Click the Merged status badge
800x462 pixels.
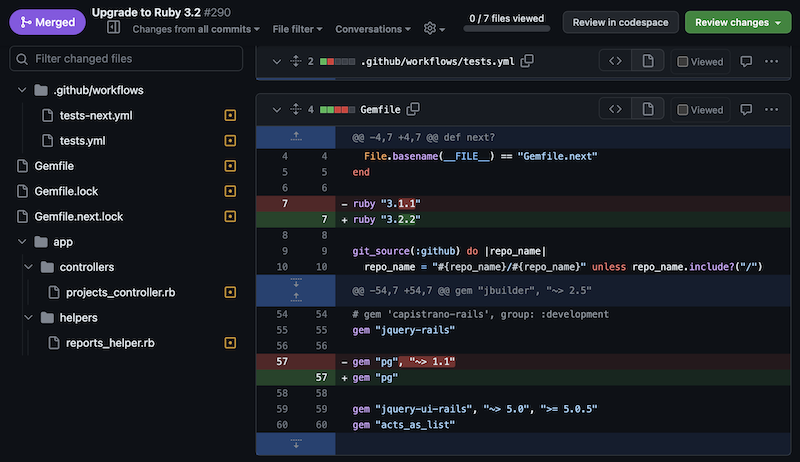(47, 22)
